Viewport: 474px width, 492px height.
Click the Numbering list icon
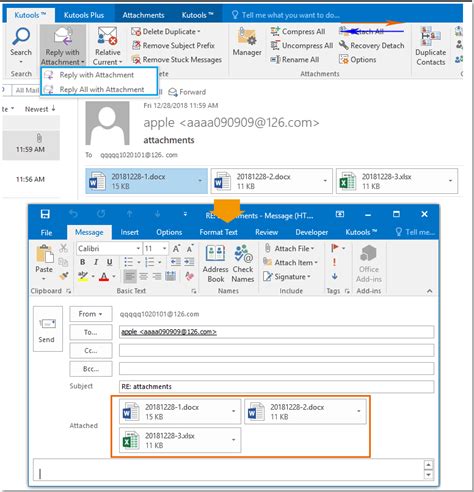(x=150, y=262)
